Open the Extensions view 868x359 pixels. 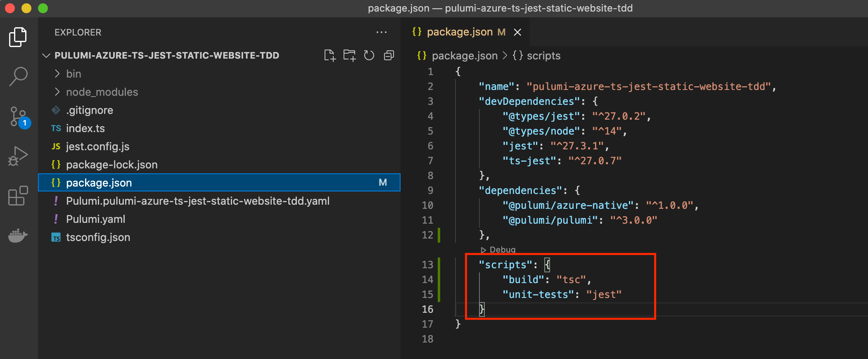[18, 196]
